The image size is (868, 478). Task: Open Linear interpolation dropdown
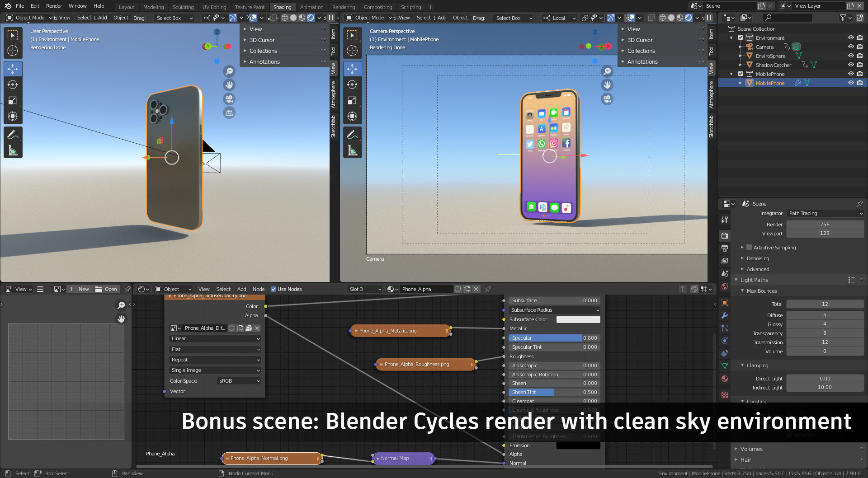tap(215, 338)
